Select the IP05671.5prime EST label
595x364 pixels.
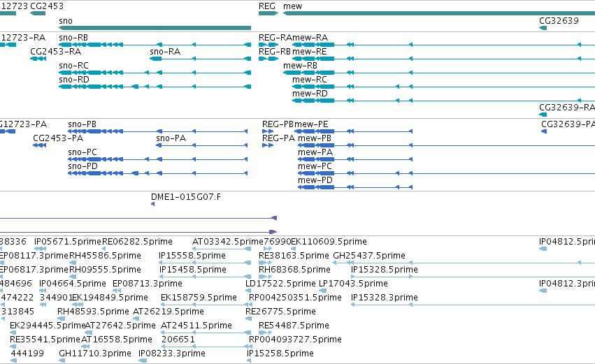(x=68, y=242)
